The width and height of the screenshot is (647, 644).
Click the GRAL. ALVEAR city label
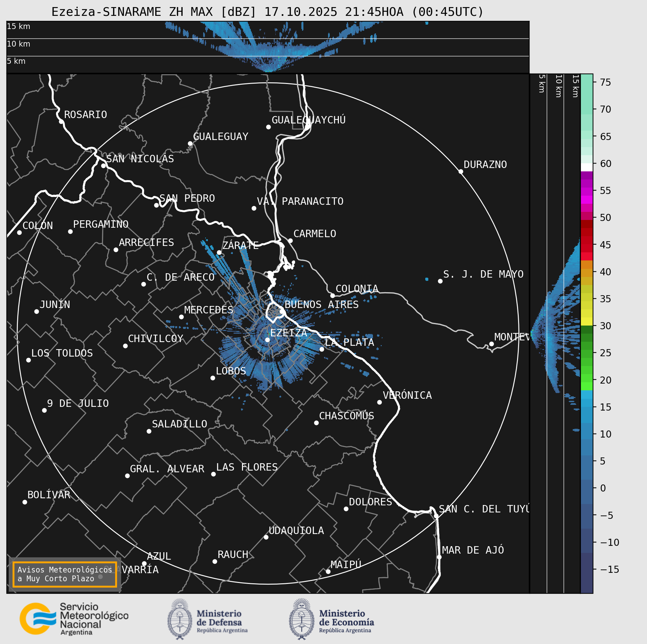coord(167,469)
